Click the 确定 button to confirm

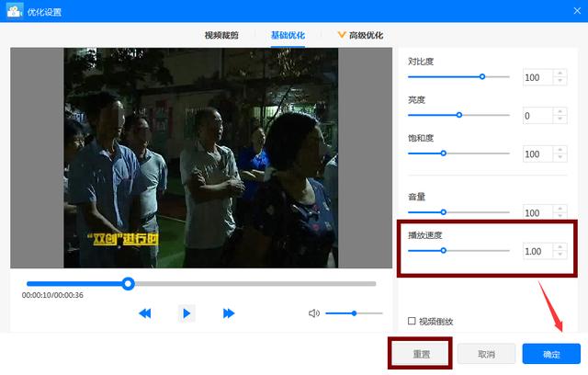[551, 354]
